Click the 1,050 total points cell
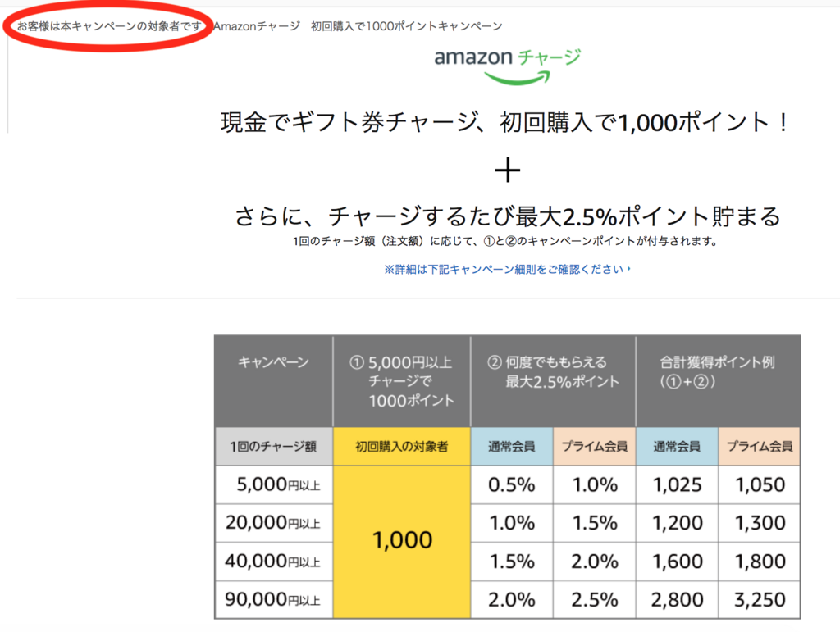This screenshot has width=840, height=632. (x=760, y=484)
